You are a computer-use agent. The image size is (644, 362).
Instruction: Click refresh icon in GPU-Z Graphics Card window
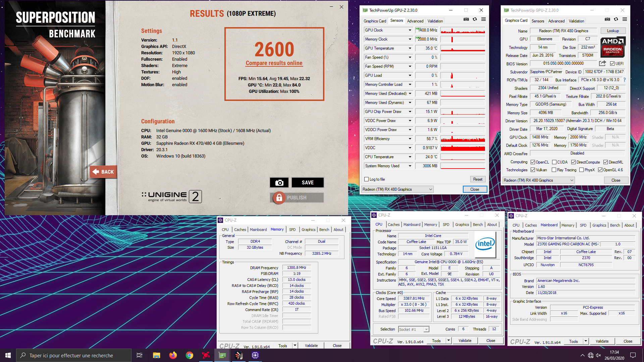pyautogui.click(x=616, y=19)
